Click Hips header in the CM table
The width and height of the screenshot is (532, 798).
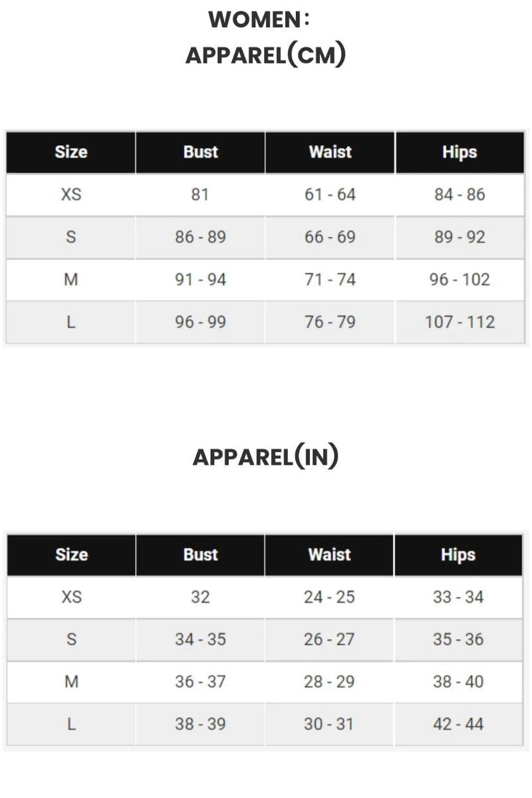(x=460, y=152)
